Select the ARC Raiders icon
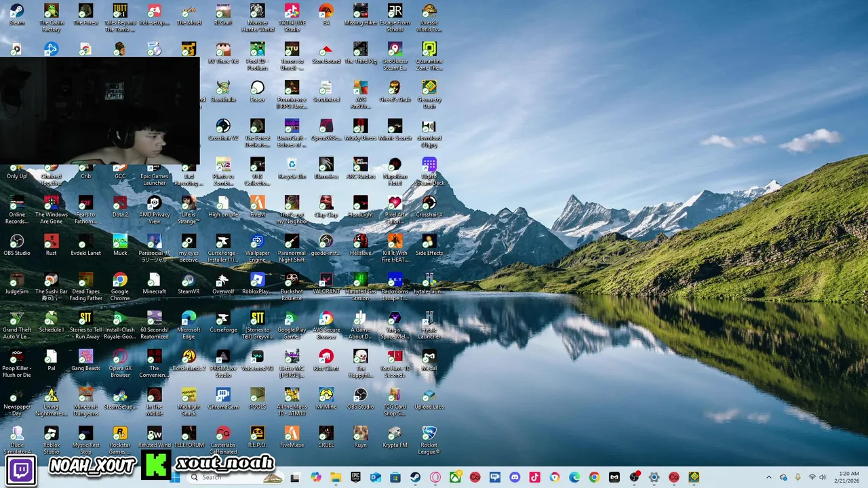The width and height of the screenshot is (868, 488). tap(361, 169)
